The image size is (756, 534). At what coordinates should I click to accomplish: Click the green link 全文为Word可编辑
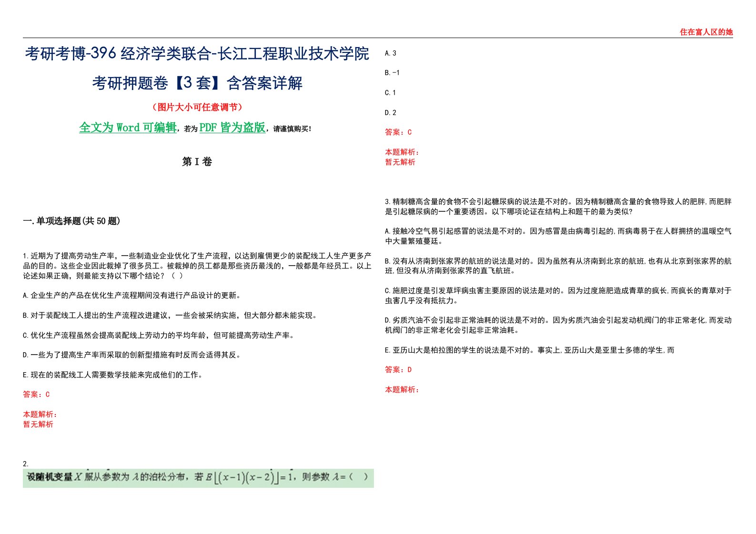tap(128, 128)
